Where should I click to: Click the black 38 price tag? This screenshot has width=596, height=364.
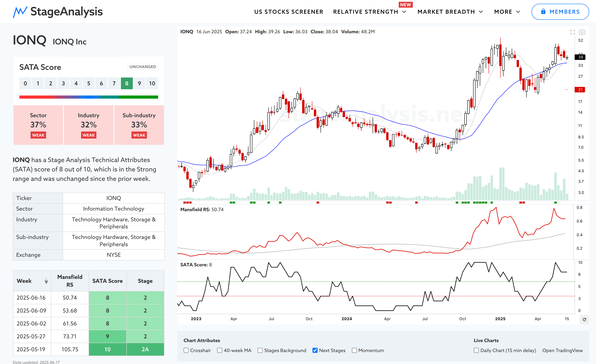(x=580, y=57)
